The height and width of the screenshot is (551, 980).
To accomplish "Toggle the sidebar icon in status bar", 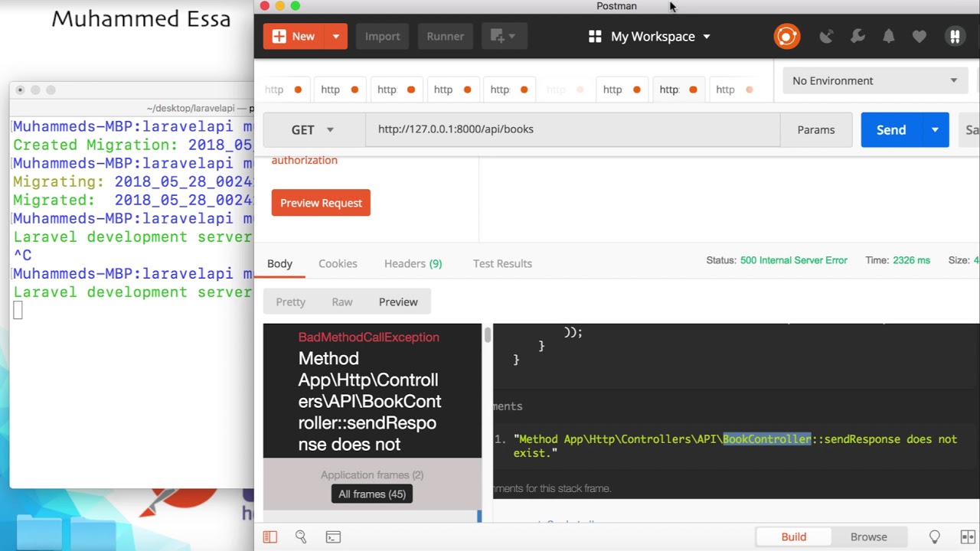I will pyautogui.click(x=269, y=537).
